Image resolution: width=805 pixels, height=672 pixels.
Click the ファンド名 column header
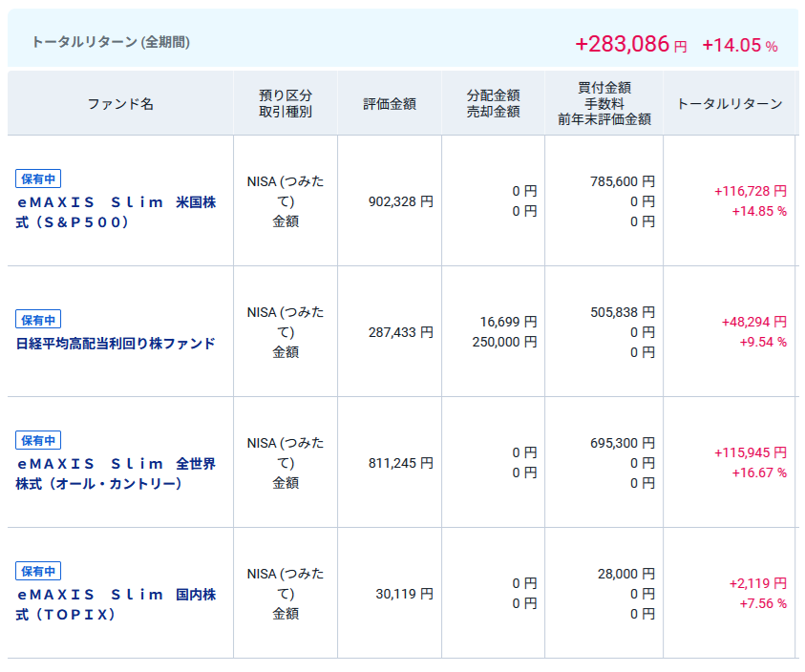[x=120, y=103]
